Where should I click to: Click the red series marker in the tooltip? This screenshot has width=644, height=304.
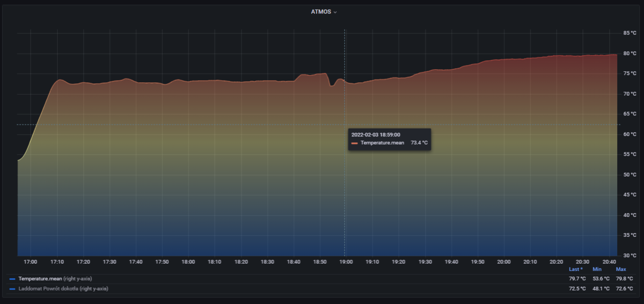(355, 143)
